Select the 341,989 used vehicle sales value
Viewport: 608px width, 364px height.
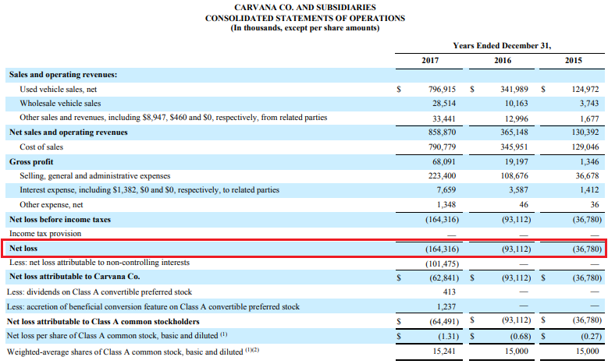click(x=514, y=90)
